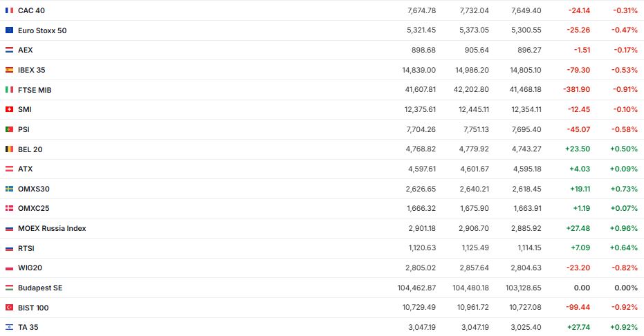Viewport: 644px width, 336px height.
Task: Click the Denmark flag icon beside OMXC25
Action: click(9, 208)
